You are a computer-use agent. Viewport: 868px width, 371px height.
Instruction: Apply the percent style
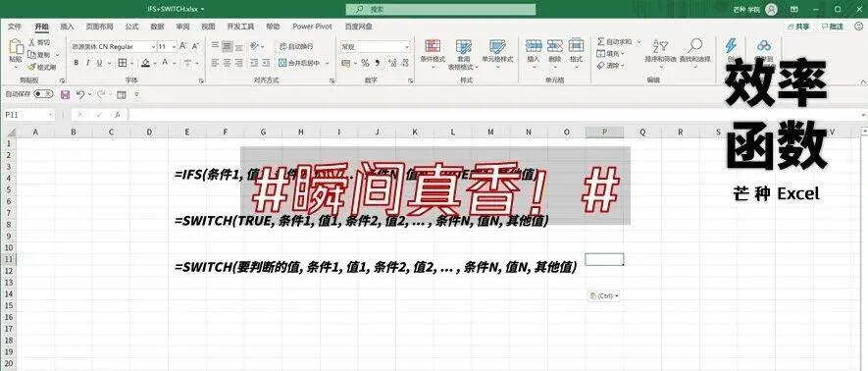(365, 63)
